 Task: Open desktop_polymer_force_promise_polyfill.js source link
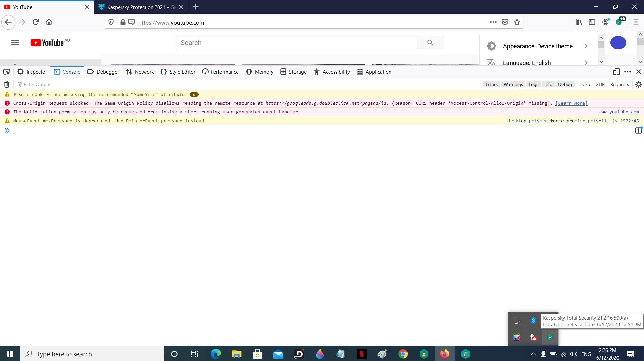click(573, 121)
